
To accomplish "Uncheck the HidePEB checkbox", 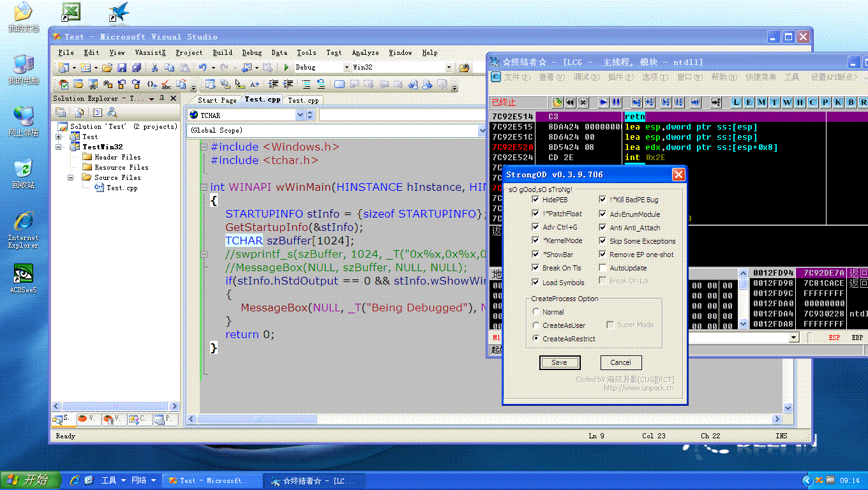I will [535, 200].
